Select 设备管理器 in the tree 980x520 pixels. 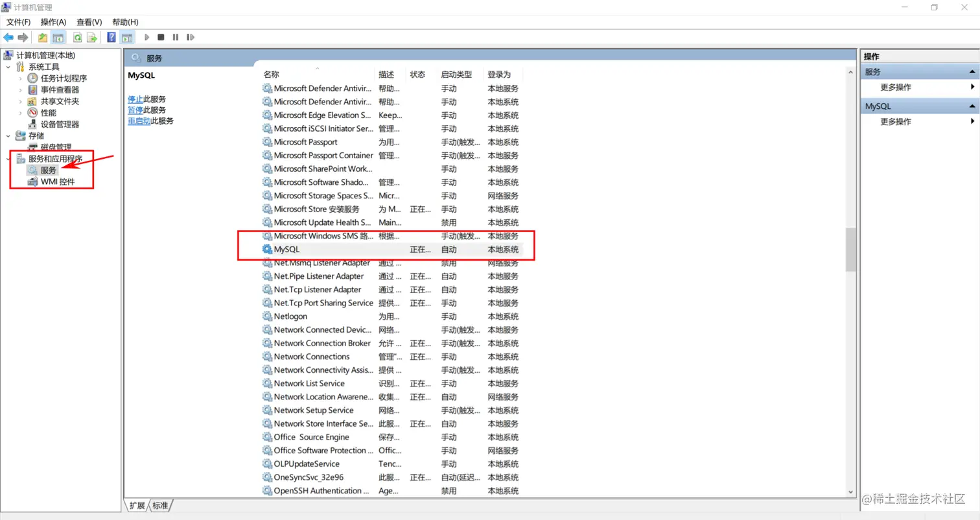click(60, 124)
